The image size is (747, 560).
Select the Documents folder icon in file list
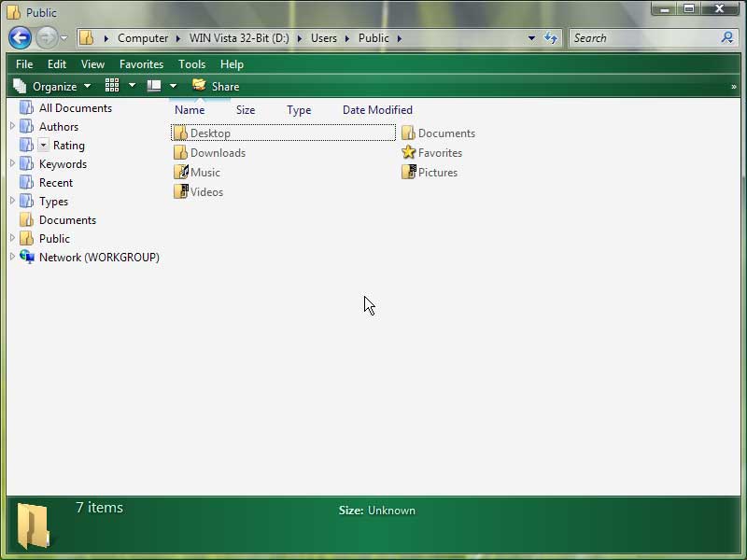click(x=408, y=133)
